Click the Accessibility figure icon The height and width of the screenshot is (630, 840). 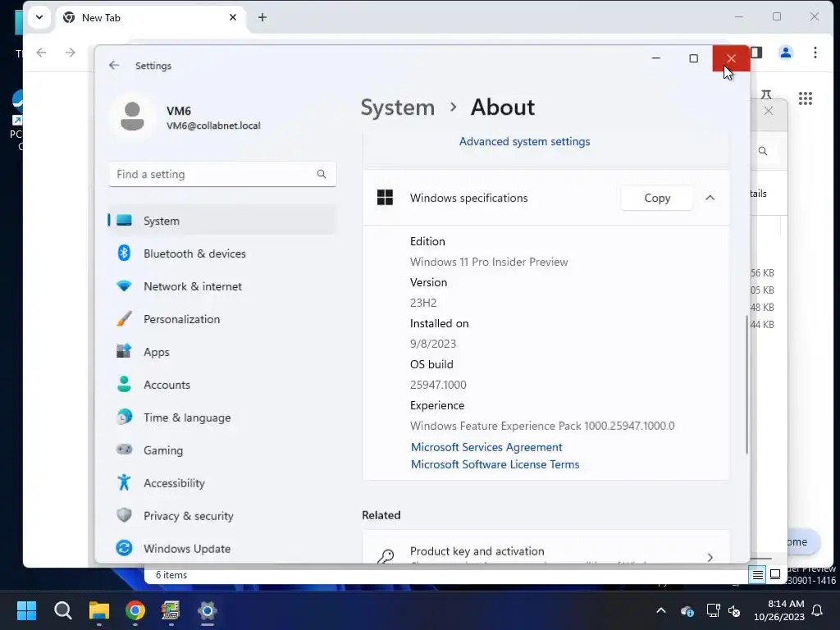pos(124,482)
